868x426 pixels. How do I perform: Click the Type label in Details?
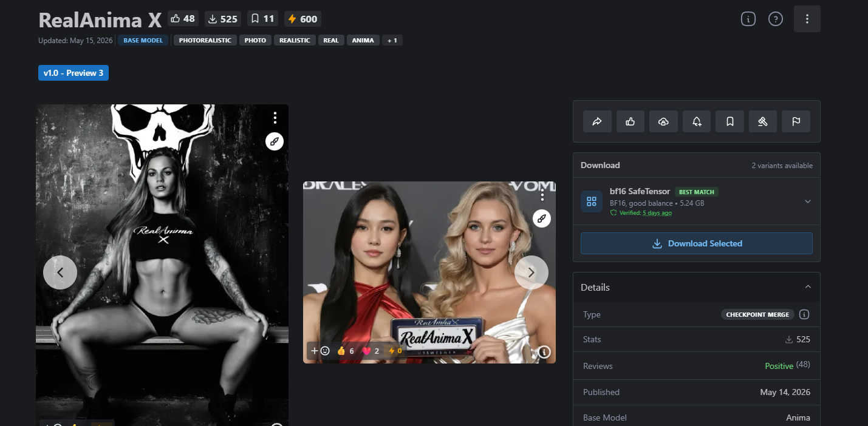point(592,314)
